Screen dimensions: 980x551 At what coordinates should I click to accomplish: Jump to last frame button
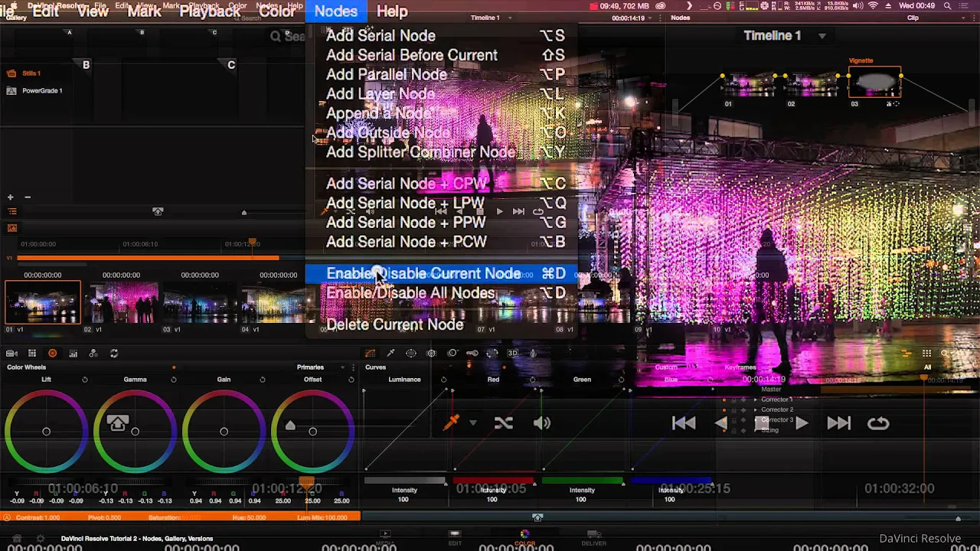click(839, 423)
